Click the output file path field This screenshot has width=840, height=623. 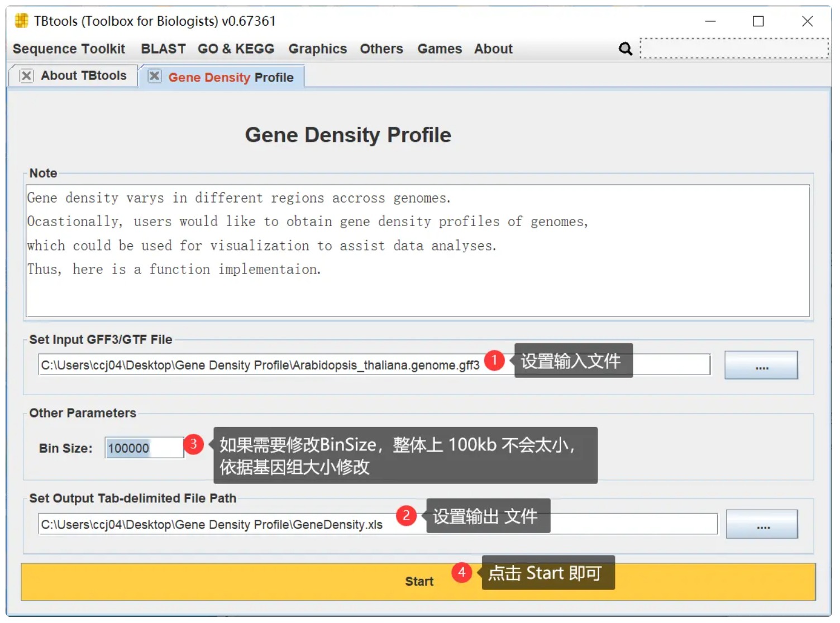click(378, 524)
